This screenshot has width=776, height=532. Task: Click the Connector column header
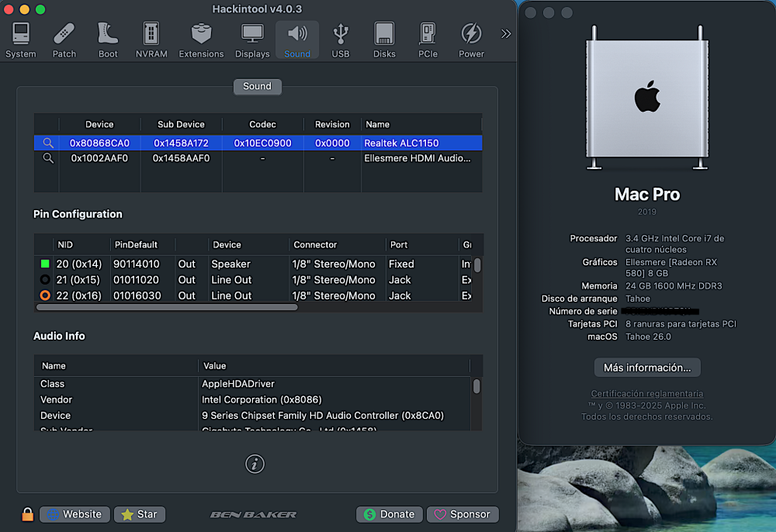315,244
